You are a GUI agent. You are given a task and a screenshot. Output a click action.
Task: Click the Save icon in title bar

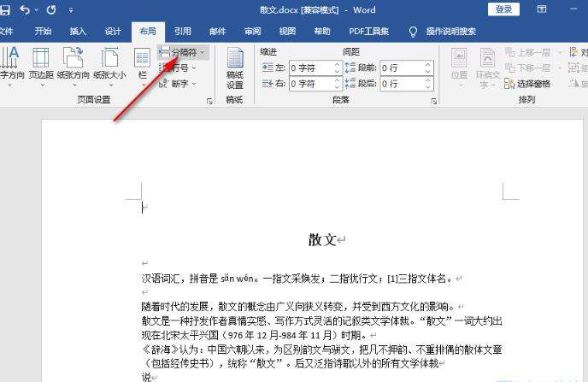click(x=5, y=9)
